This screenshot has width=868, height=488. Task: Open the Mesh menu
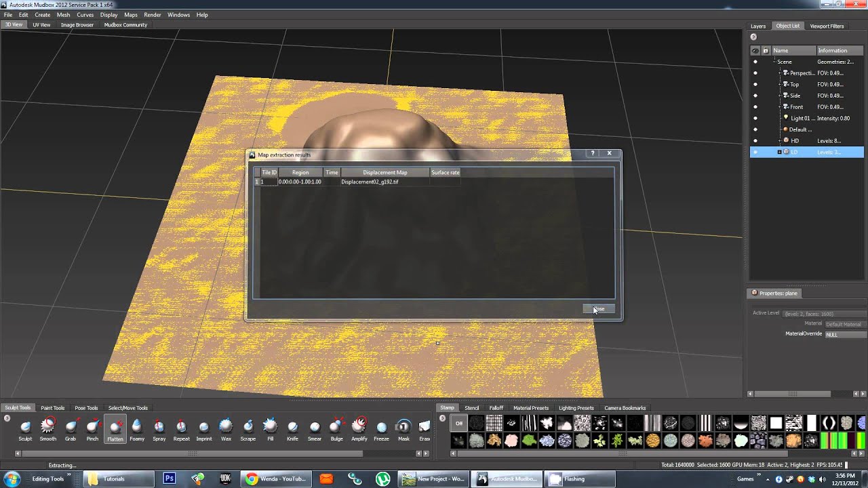click(63, 14)
